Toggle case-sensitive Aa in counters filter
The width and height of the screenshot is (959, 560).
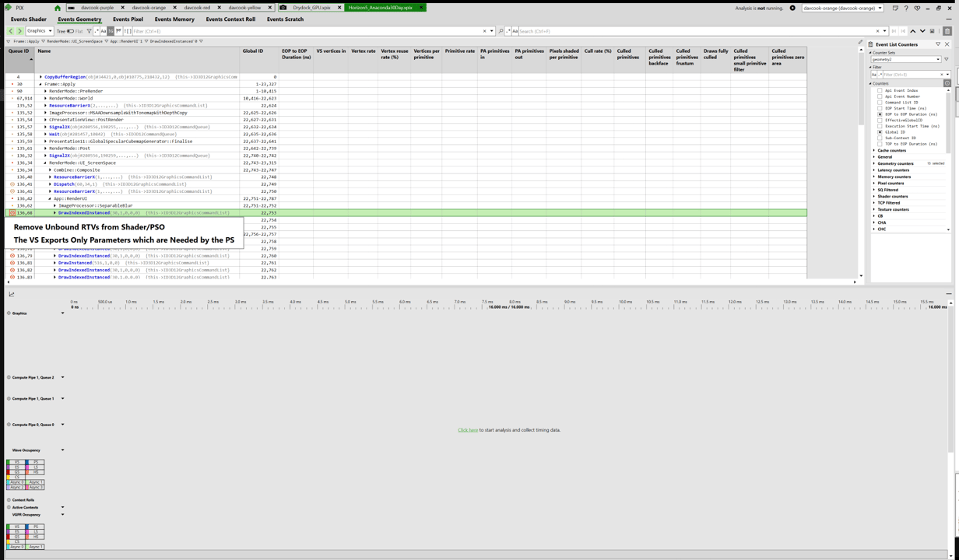click(874, 75)
